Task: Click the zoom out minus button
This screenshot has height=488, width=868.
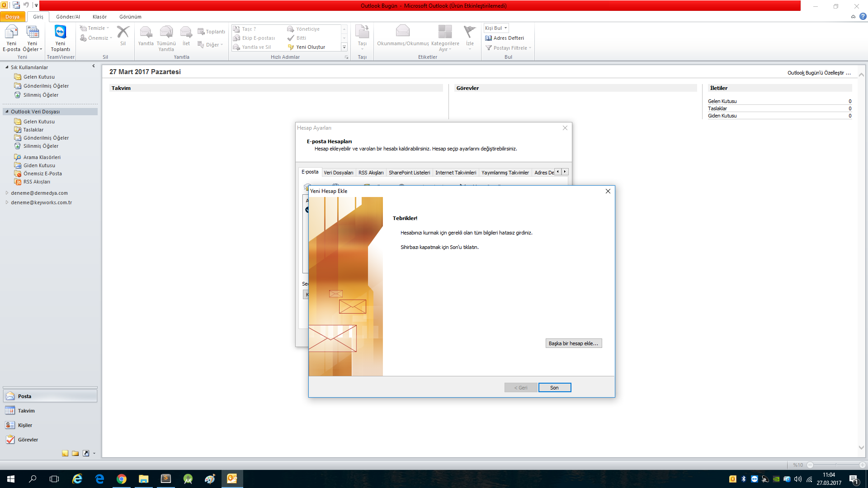Action: (x=810, y=465)
